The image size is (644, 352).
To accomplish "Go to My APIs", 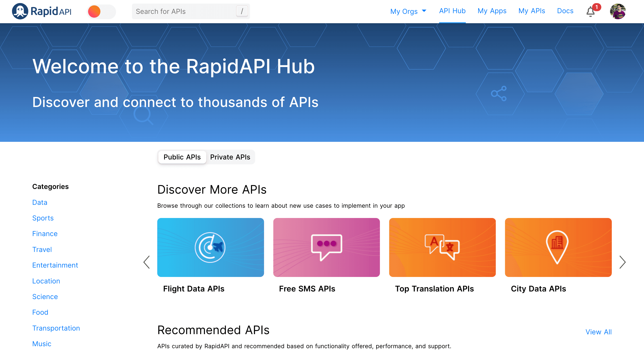I will pyautogui.click(x=532, y=11).
